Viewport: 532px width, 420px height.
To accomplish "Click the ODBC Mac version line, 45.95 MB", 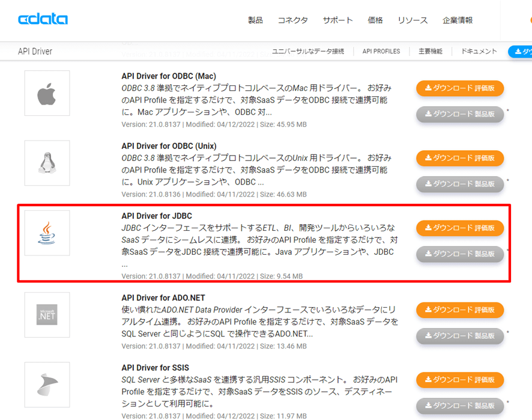I will coord(214,124).
